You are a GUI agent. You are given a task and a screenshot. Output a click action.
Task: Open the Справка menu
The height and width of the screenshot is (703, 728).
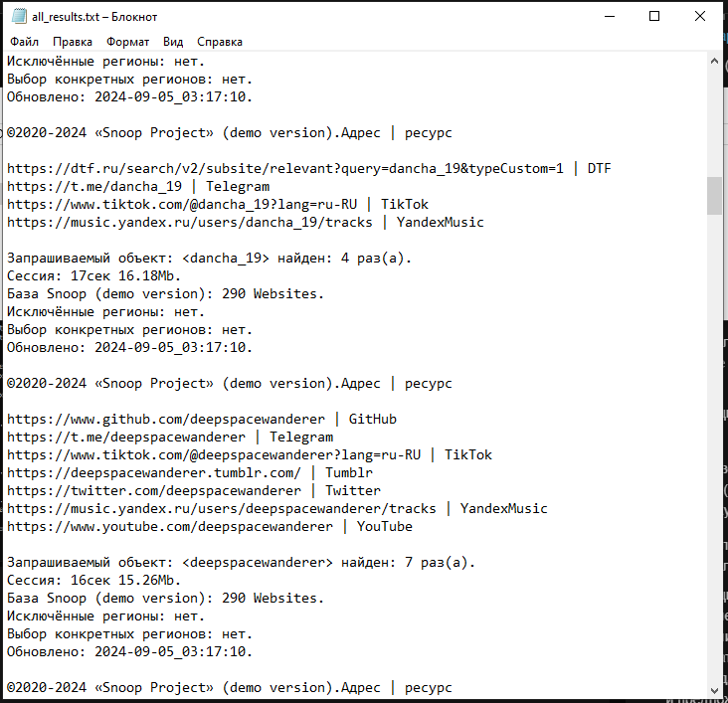click(x=220, y=42)
